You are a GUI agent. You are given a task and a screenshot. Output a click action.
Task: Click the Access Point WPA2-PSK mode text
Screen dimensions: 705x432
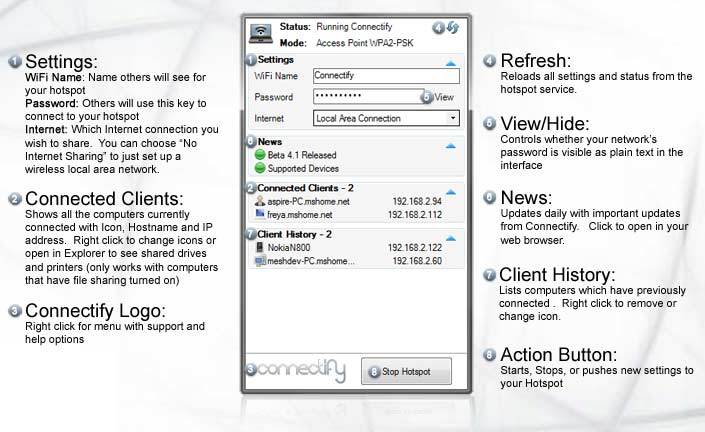[365, 43]
